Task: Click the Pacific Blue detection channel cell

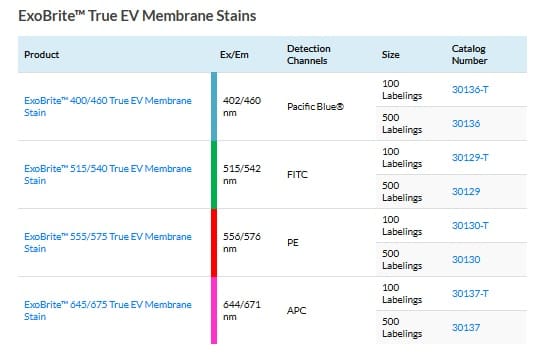Action: (x=315, y=107)
